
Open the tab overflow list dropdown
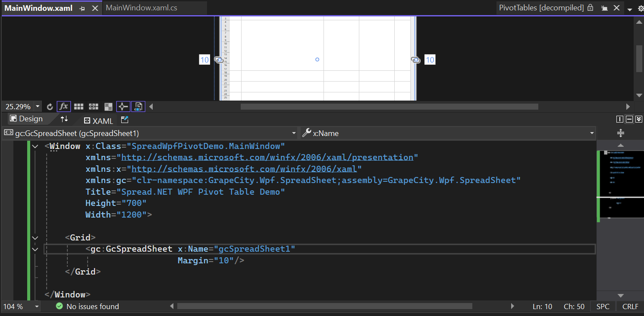[630, 9]
